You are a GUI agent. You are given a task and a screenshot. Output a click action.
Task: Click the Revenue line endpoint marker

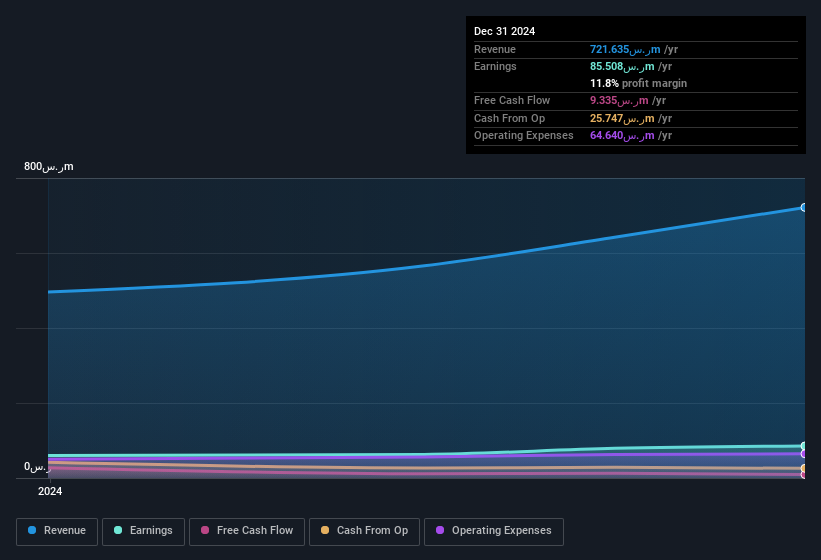[803, 208]
